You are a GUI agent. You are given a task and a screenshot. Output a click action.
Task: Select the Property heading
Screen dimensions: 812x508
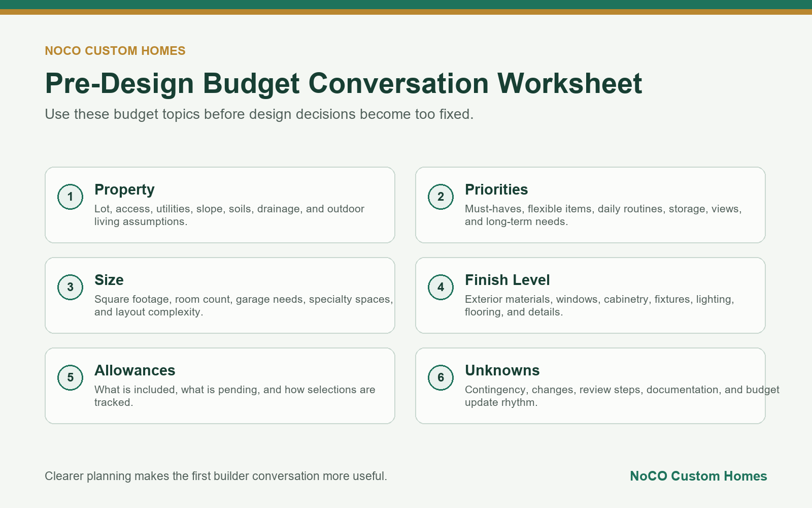124,189
